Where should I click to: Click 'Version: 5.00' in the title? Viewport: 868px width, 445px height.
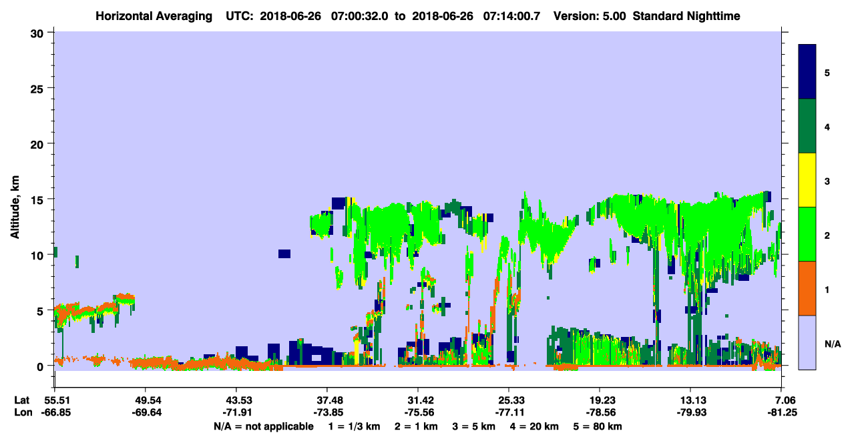click(590, 15)
